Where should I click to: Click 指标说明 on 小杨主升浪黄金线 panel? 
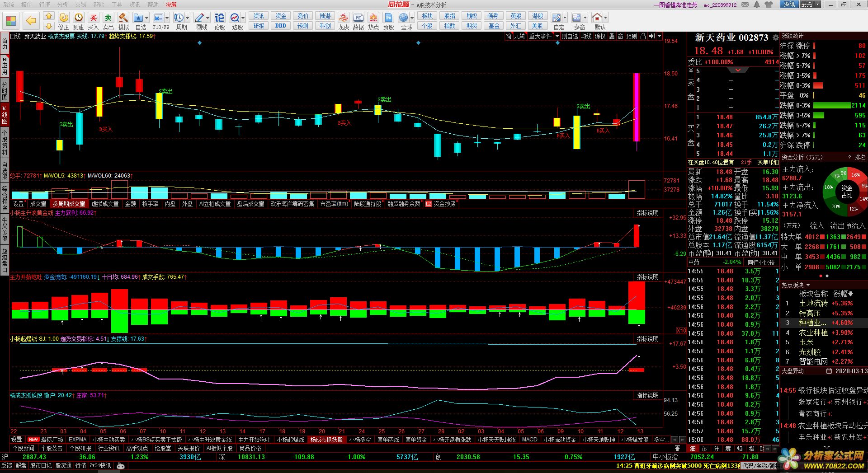647,213
